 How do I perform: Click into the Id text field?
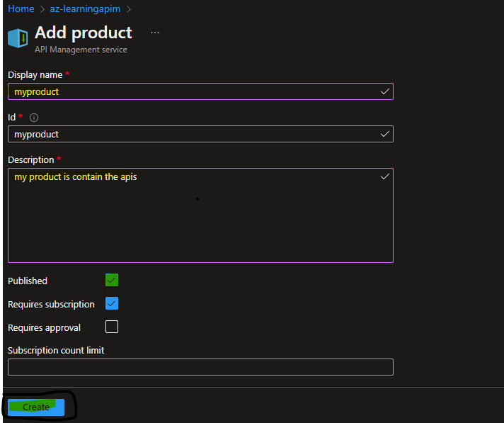pos(191,134)
